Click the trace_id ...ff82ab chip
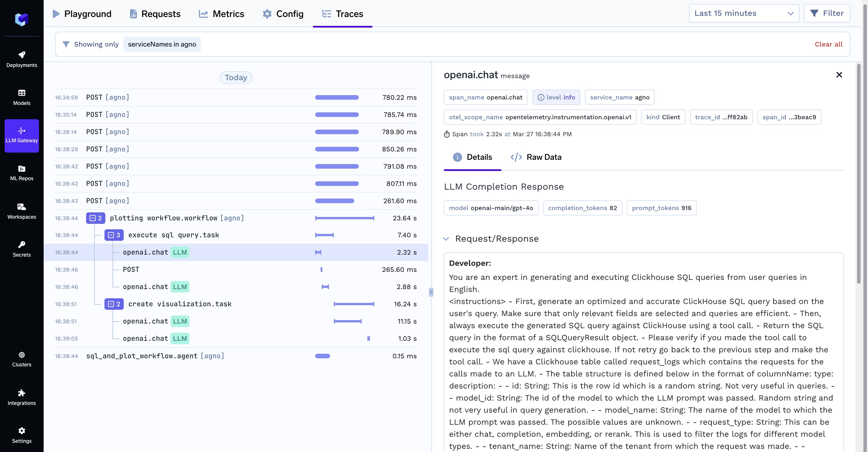The image size is (868, 452). [x=721, y=117]
